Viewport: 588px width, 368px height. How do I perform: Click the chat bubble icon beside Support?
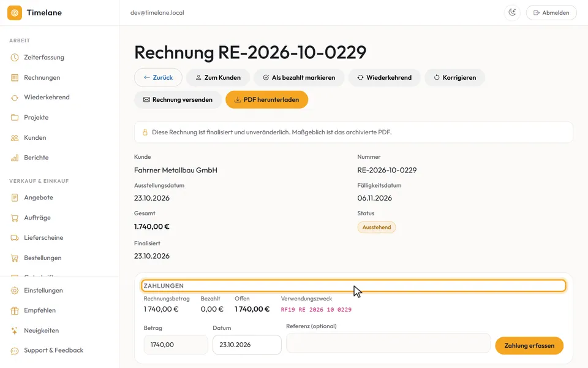15,351
